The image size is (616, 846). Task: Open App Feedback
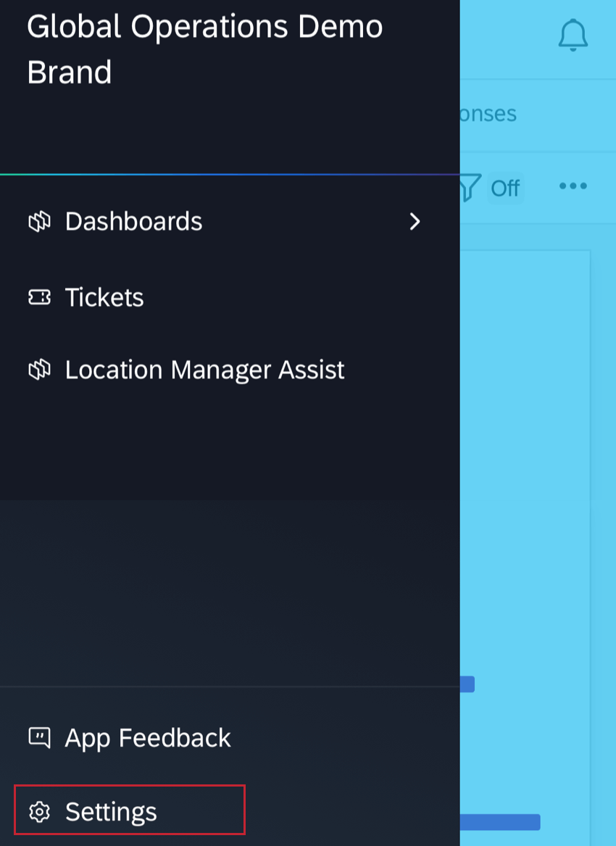[x=148, y=738]
